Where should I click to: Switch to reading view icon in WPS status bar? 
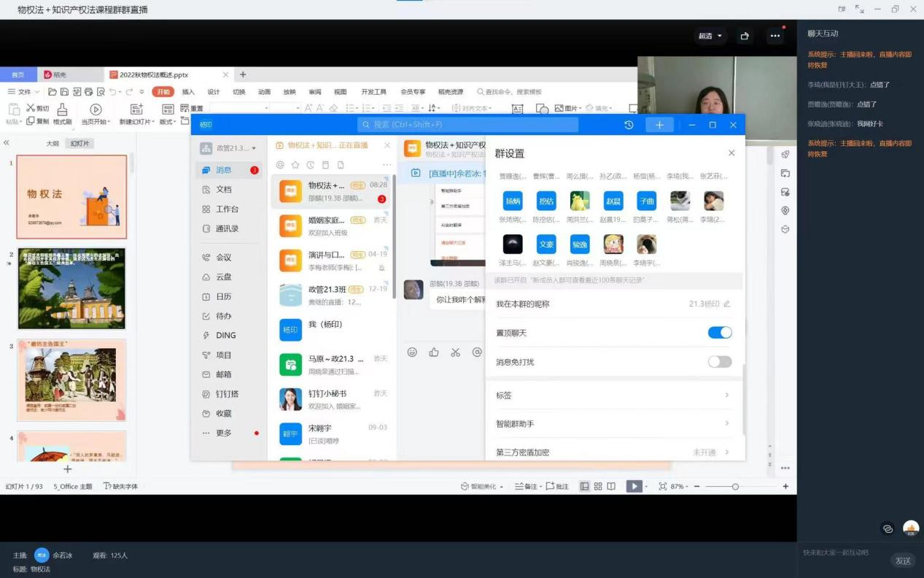click(x=611, y=487)
